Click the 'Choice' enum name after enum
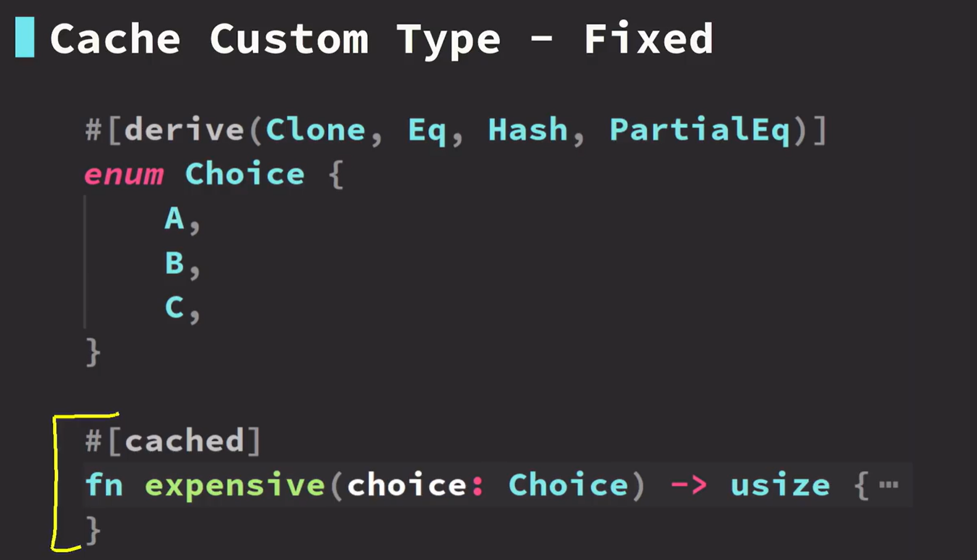This screenshot has height=560, width=977. [244, 175]
